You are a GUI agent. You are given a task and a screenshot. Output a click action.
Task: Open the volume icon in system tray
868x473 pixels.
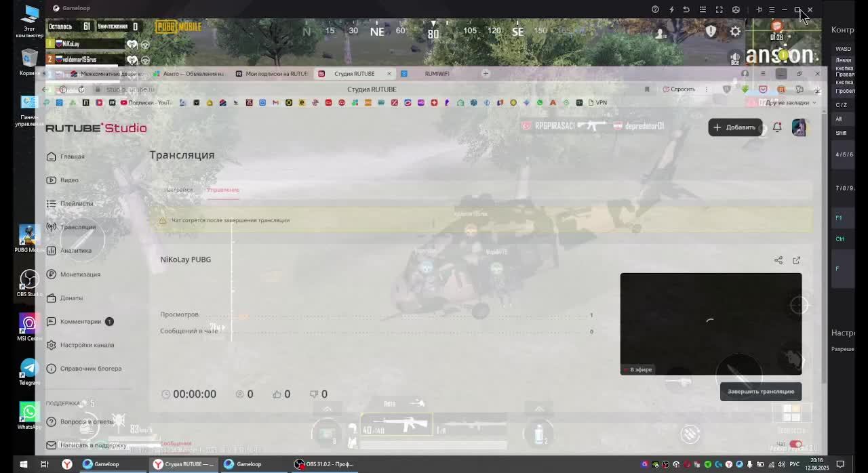(x=782, y=464)
